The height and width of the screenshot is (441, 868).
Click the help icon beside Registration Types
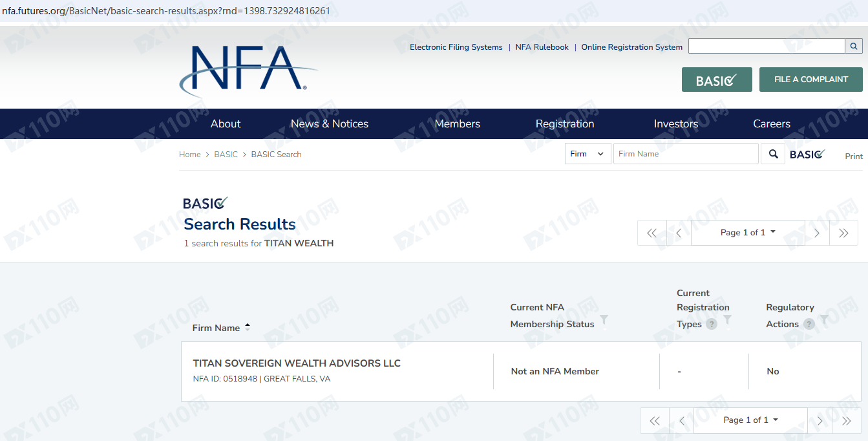(712, 325)
